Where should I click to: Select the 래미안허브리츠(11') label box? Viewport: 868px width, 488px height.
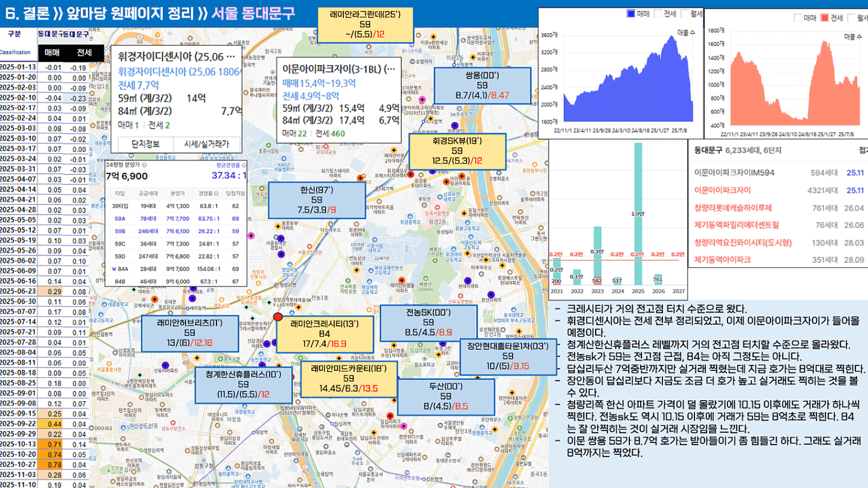190,333
